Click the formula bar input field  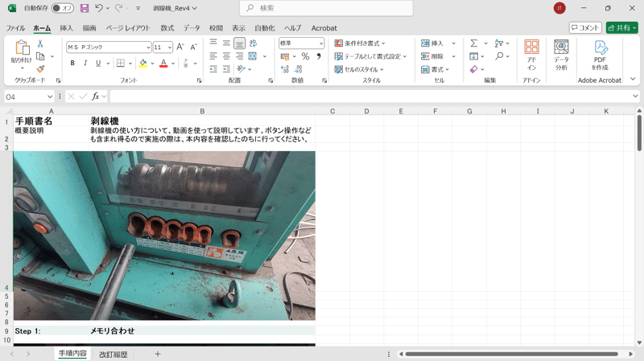[369, 96]
